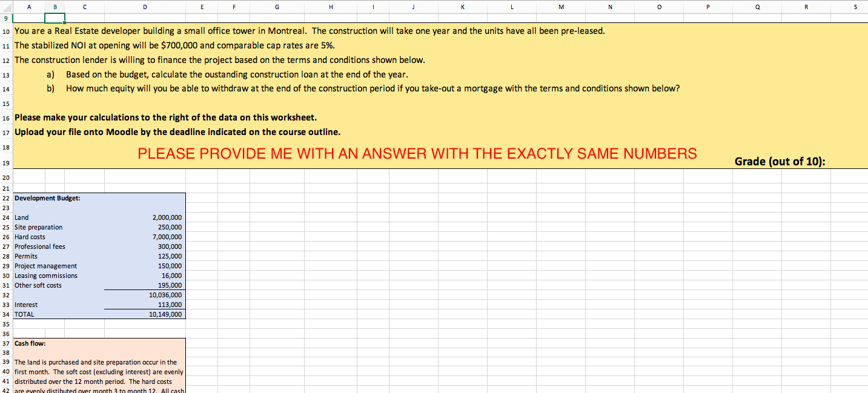Select column header G
The width and height of the screenshot is (868, 393).
coord(277,7)
